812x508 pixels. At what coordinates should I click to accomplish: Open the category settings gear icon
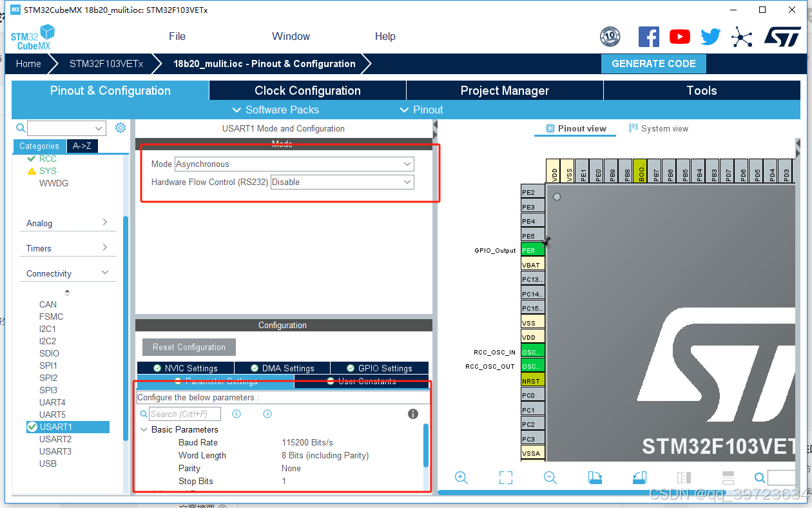tap(121, 128)
